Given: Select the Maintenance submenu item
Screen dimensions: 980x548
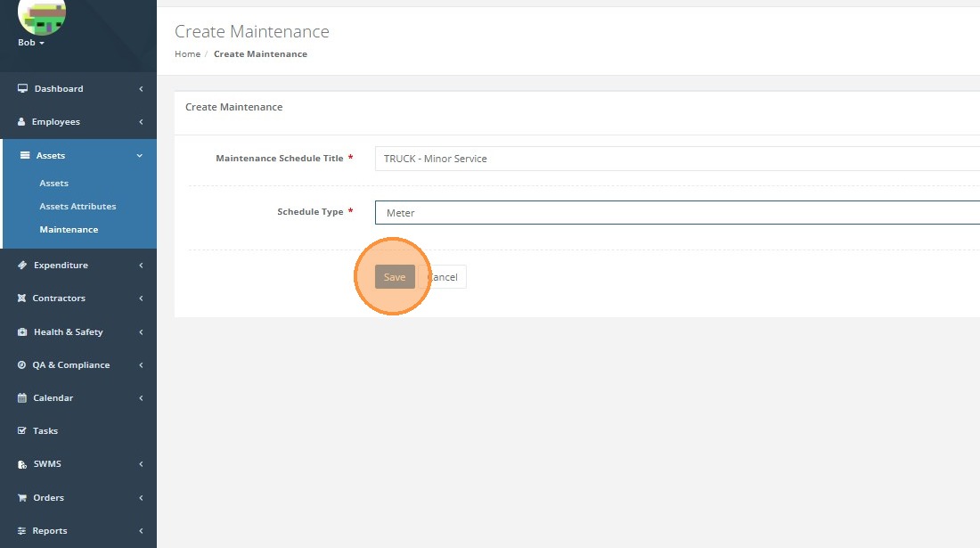Looking at the screenshot, I should tap(69, 230).
